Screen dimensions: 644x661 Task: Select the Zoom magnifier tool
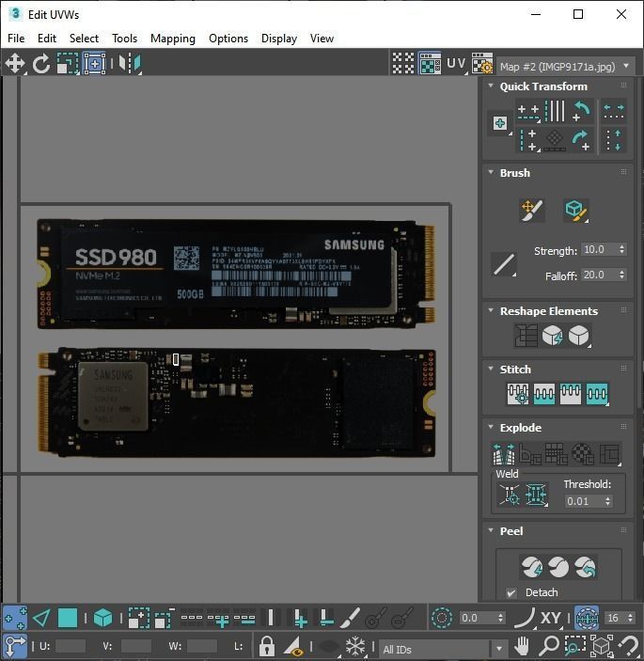pyautogui.click(x=549, y=645)
